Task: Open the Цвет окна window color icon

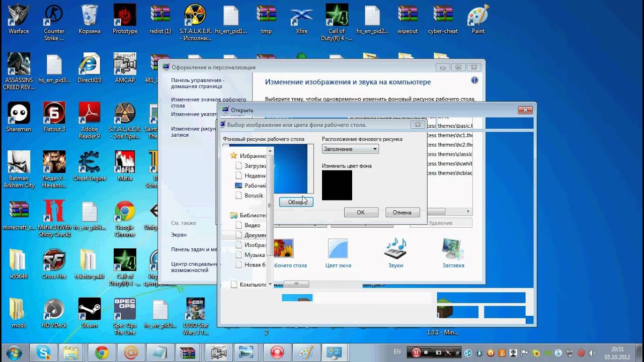Action: (338, 253)
